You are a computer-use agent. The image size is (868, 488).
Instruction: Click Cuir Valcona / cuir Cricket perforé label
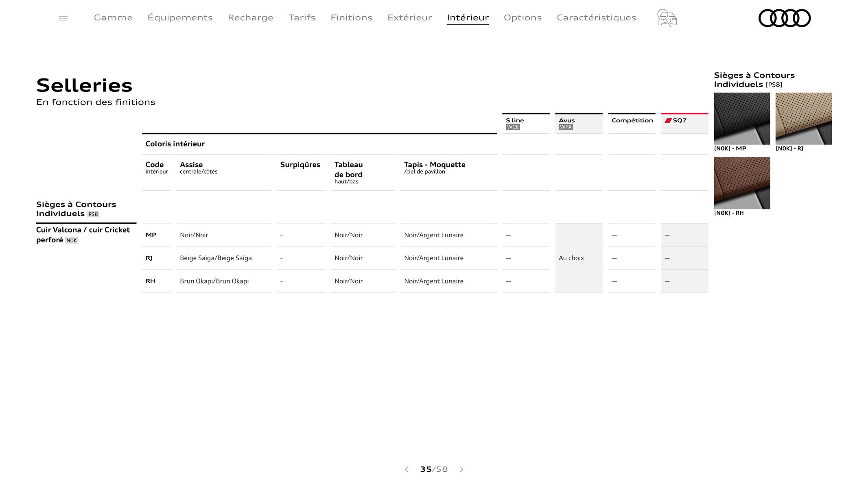click(83, 235)
